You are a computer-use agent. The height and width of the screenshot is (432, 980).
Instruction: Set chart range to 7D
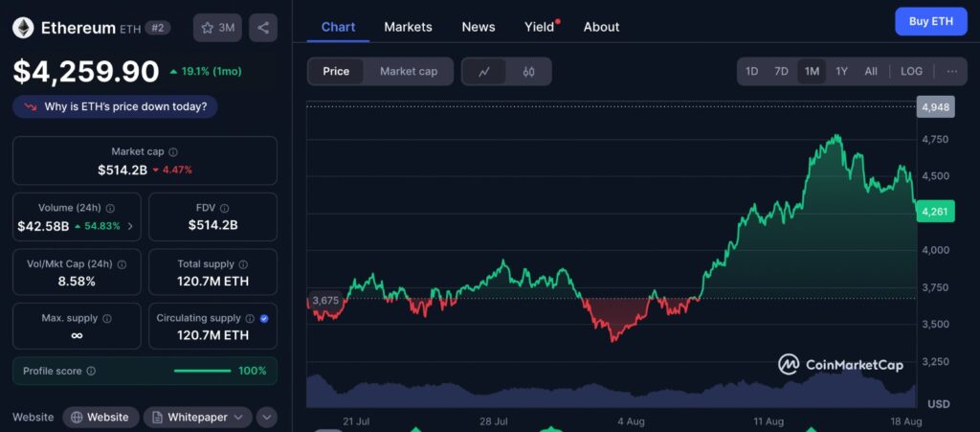[781, 71]
